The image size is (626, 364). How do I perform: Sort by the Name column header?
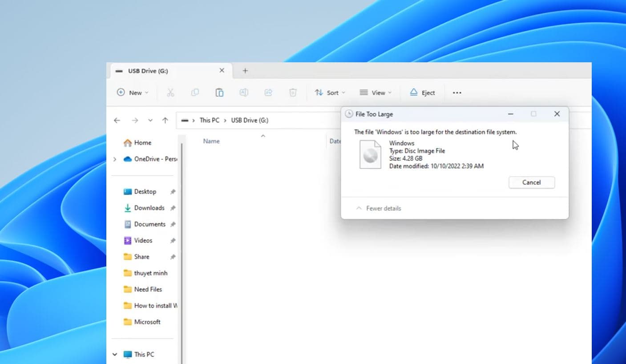211,141
